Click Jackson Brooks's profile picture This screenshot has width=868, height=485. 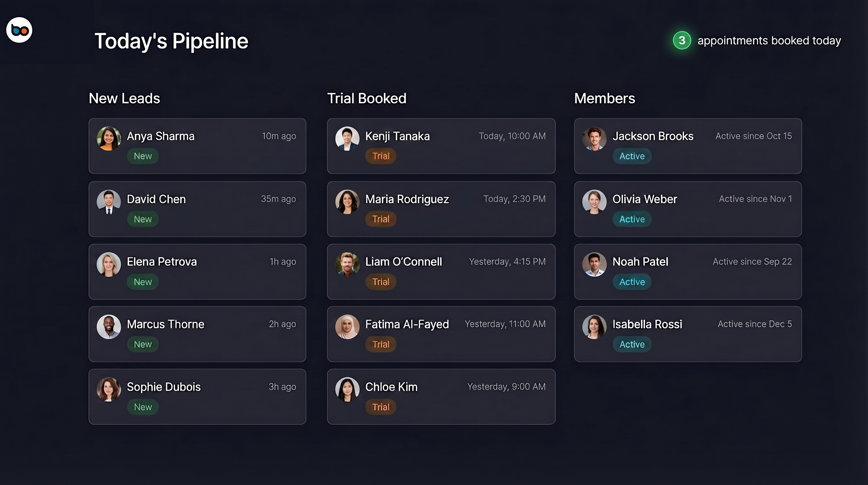(594, 138)
